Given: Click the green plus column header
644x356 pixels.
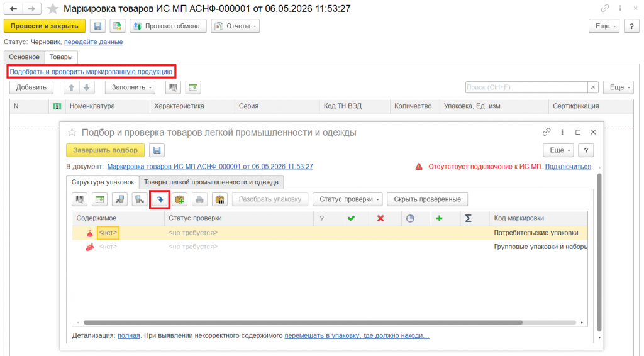Looking at the screenshot, I should click(440, 218).
